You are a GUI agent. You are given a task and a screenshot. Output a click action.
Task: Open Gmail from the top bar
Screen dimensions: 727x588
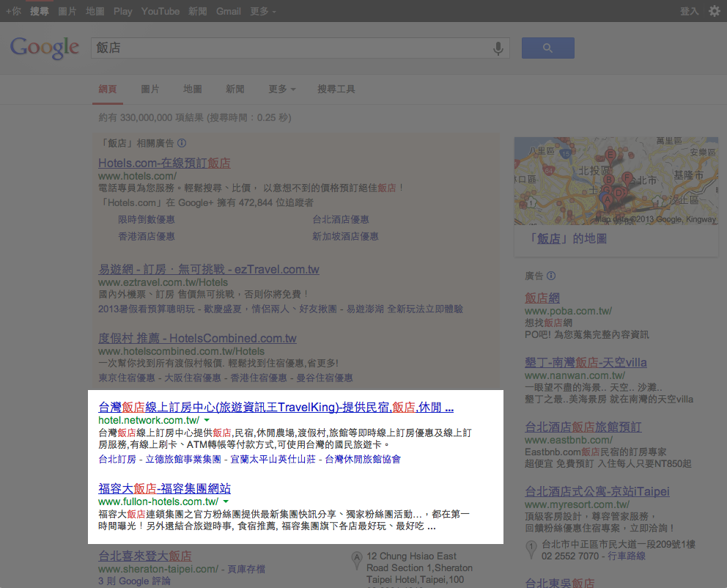(229, 11)
